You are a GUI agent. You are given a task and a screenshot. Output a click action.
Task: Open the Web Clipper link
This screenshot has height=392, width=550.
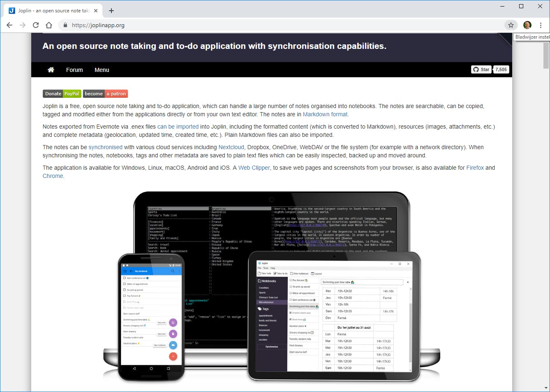254,168
